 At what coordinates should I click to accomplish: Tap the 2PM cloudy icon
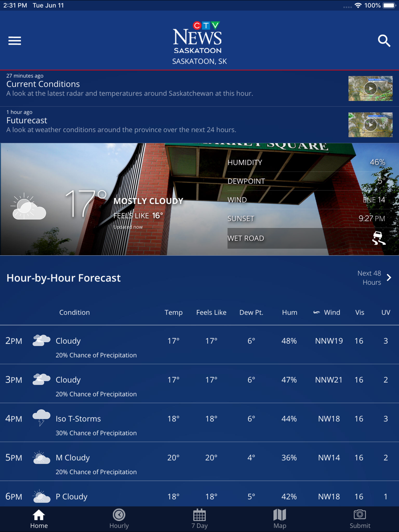(x=41, y=340)
